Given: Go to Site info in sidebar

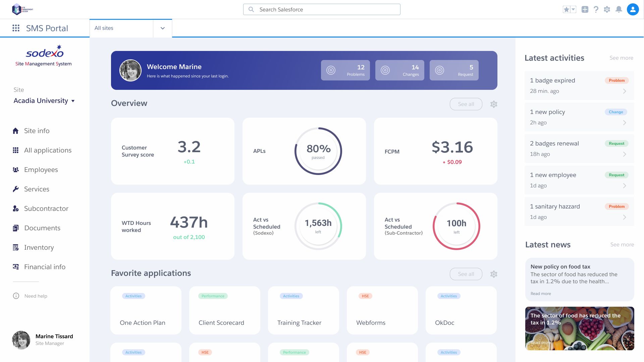Looking at the screenshot, I should point(37,131).
